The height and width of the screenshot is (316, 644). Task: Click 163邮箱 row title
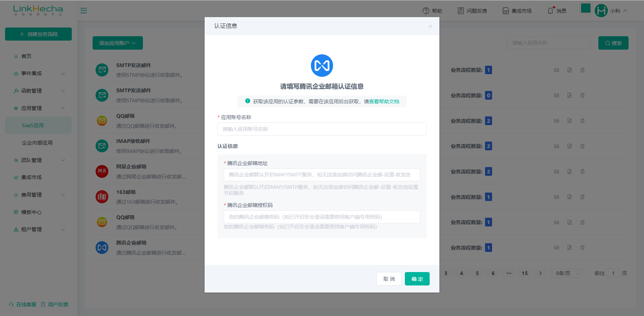[126, 192]
